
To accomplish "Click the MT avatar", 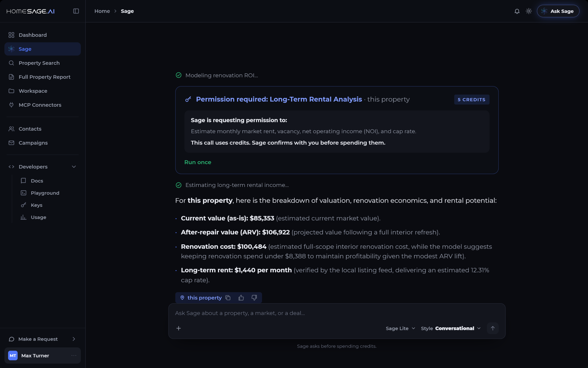I will tap(13, 355).
